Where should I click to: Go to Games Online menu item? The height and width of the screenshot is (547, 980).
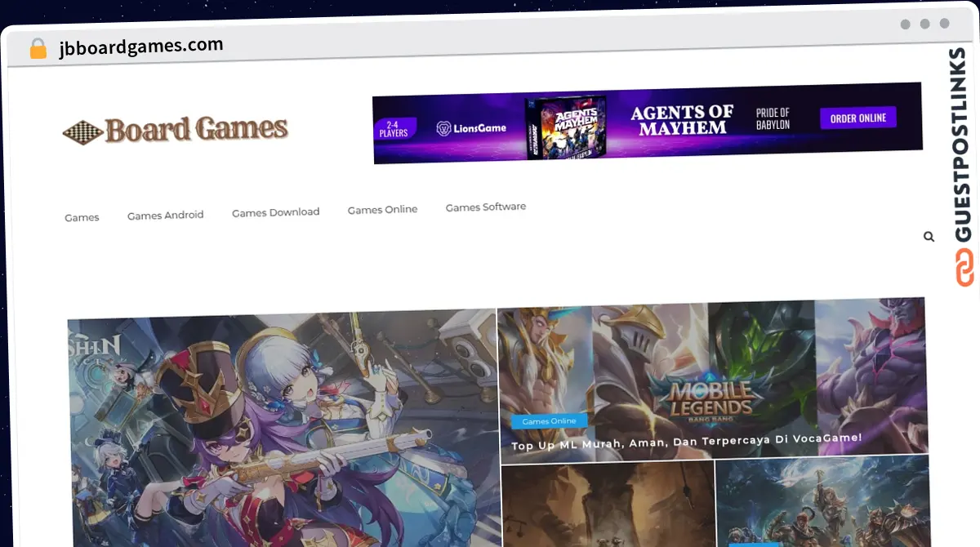click(x=382, y=210)
